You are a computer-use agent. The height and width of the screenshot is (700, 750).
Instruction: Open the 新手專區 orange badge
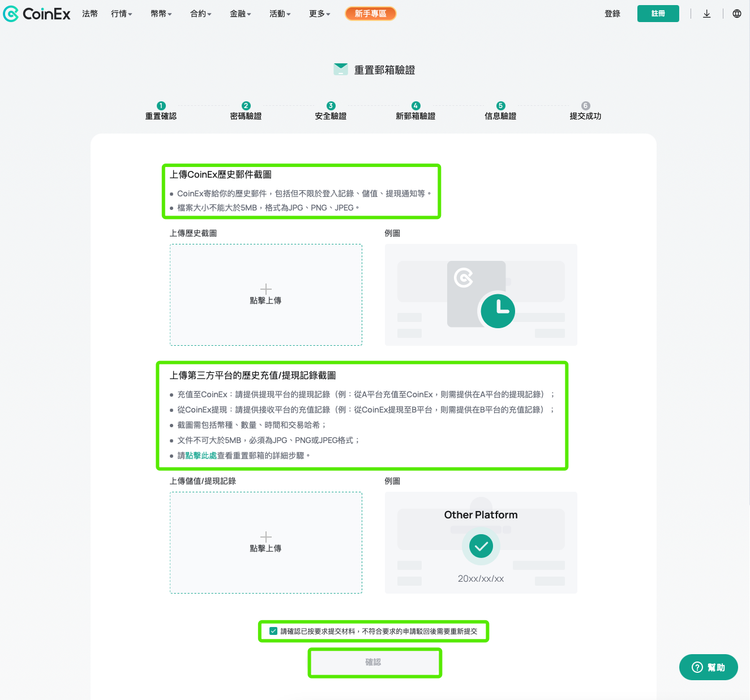point(371,14)
